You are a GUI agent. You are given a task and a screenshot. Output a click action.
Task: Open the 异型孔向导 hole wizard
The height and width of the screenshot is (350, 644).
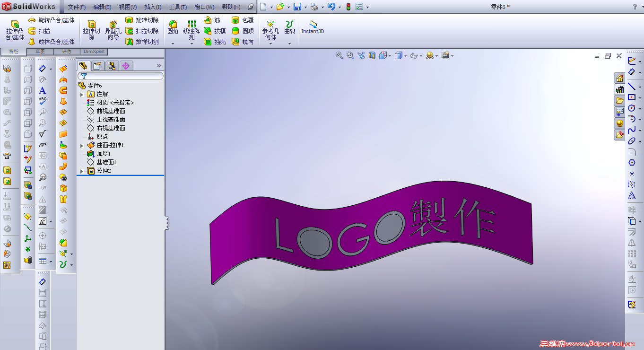pyautogui.click(x=113, y=30)
